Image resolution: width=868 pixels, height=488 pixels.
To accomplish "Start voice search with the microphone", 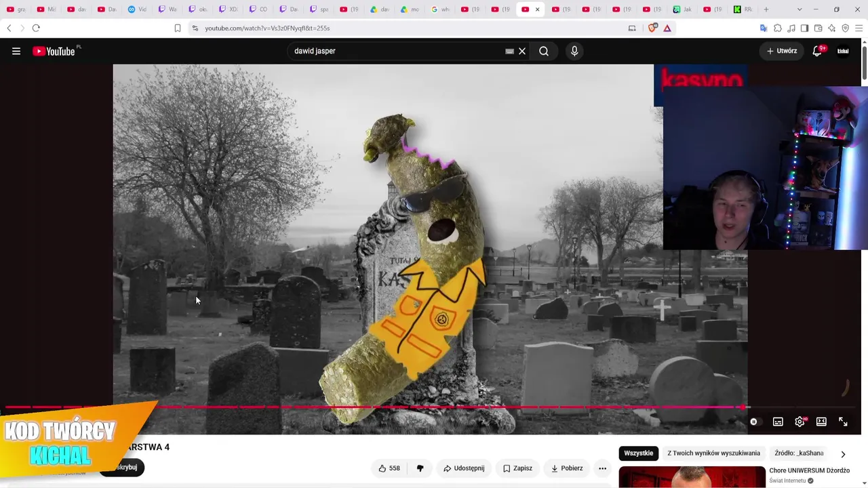I will click(574, 51).
